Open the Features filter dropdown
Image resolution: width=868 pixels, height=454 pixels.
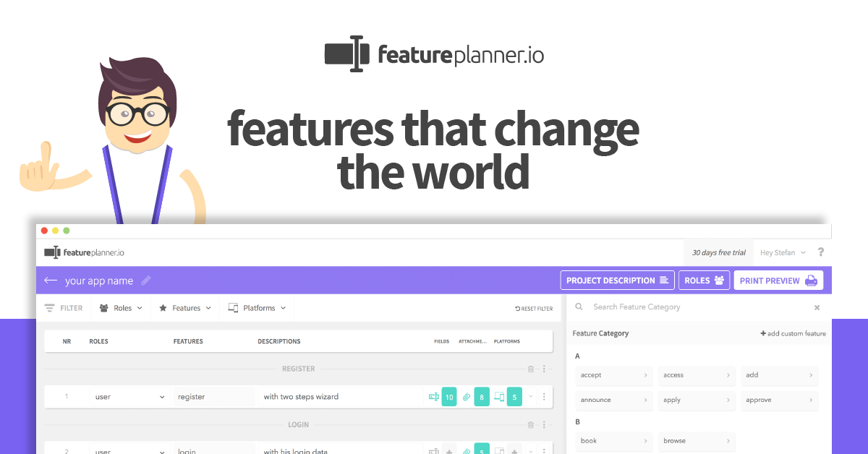185,308
